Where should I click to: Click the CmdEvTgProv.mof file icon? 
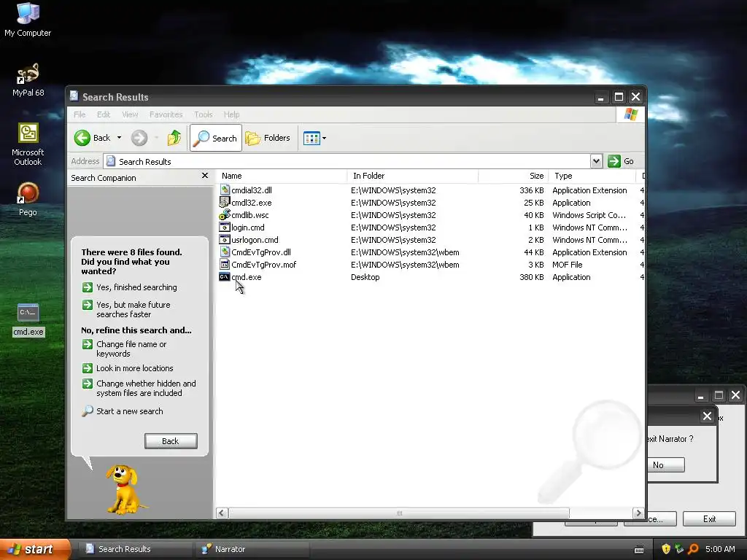pos(225,264)
